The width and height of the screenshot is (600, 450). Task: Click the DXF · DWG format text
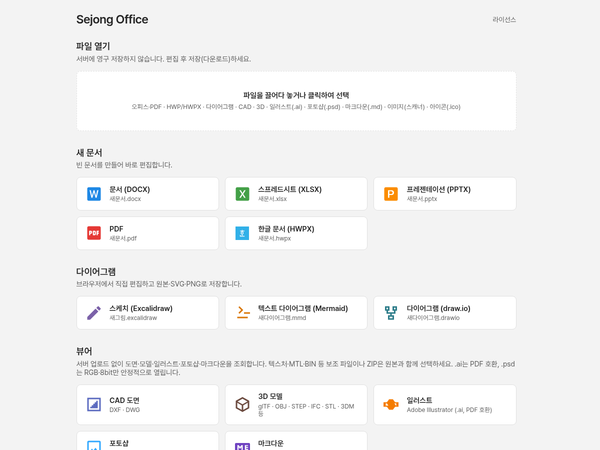[125, 410]
